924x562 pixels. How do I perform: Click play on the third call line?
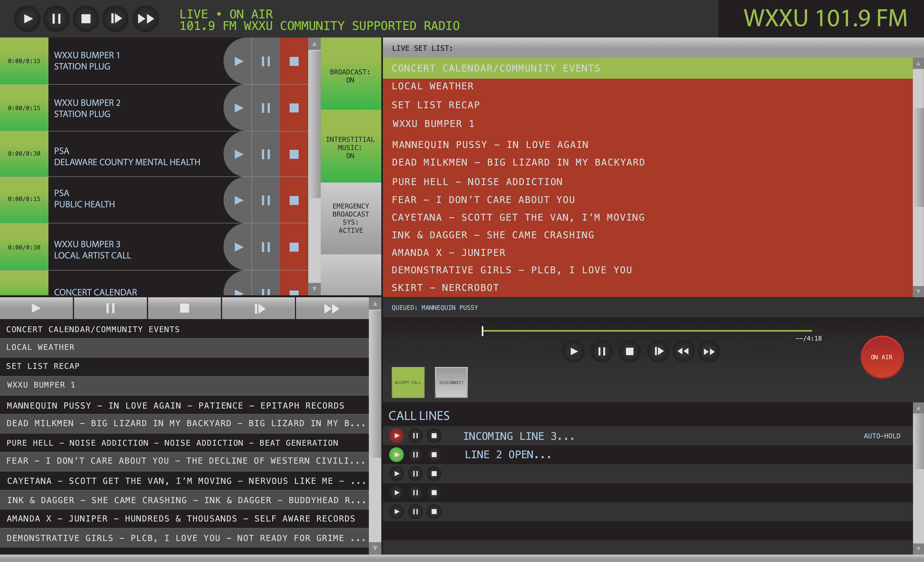396,473
